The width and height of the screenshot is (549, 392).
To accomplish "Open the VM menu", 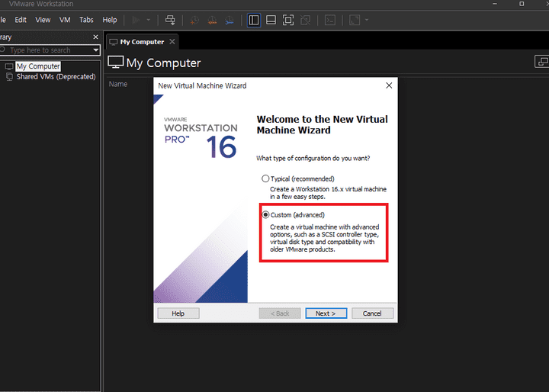I will [65, 20].
